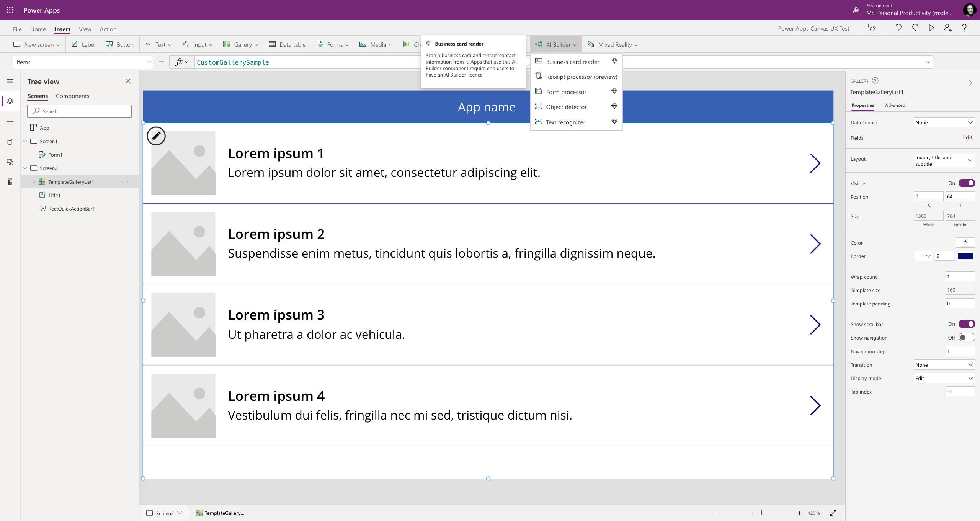Open the Border color swatch
This screenshot has height=521, width=980.
966,256
